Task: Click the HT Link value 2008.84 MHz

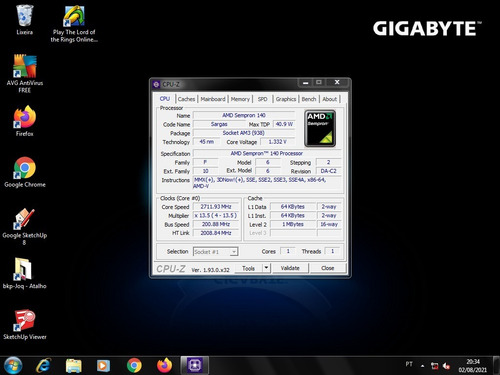Action: coord(216,233)
